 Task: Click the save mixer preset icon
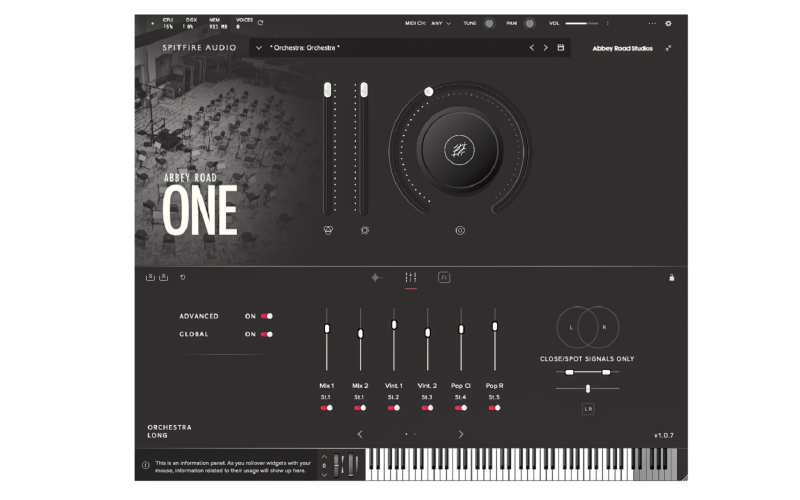click(x=150, y=277)
